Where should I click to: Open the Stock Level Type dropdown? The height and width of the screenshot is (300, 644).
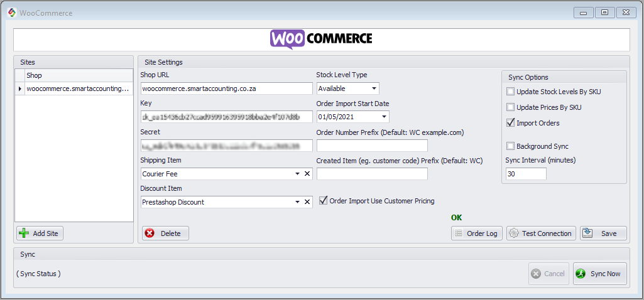tap(374, 88)
